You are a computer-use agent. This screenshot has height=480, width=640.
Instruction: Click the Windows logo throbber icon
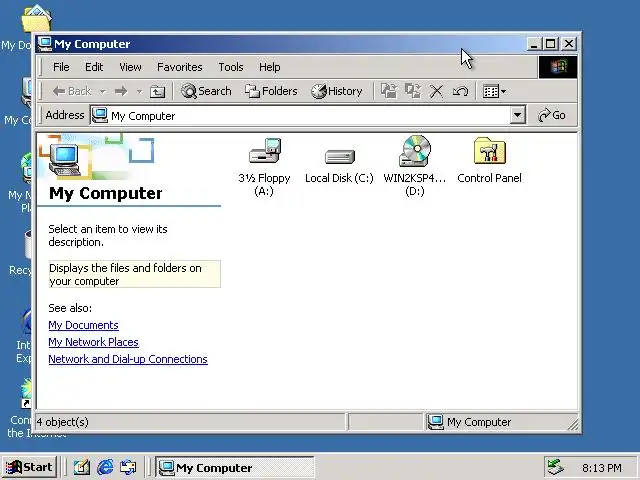pos(558,67)
